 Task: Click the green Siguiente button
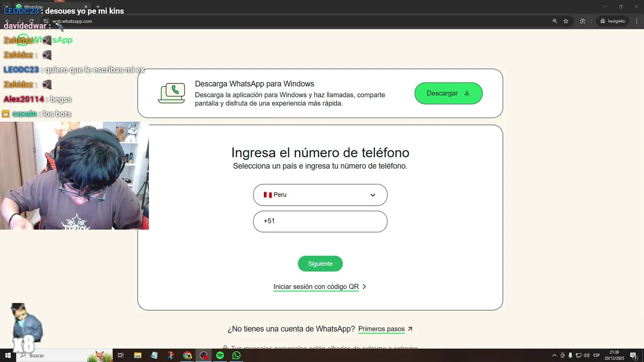click(x=320, y=263)
